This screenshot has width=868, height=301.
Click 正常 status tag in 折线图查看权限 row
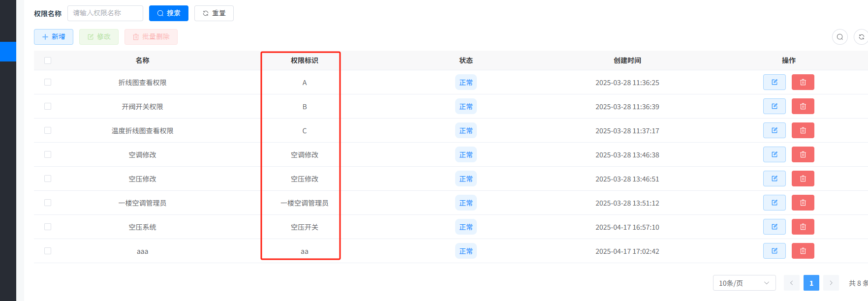point(466,82)
